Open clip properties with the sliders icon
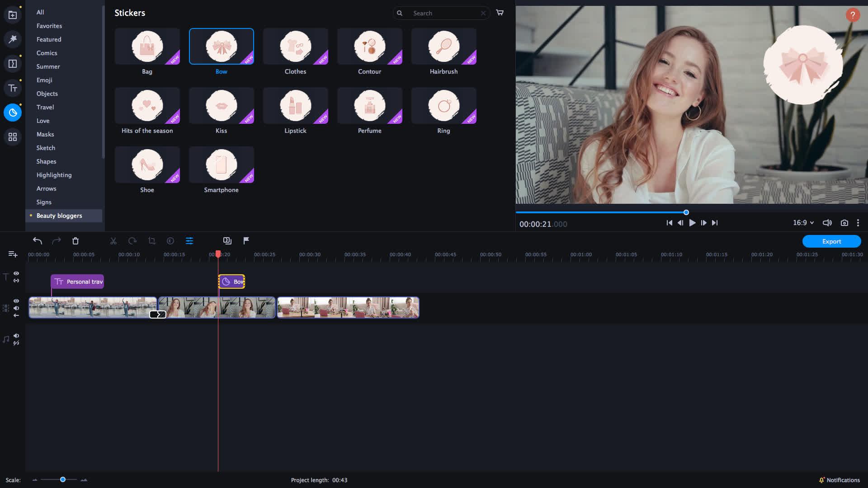Viewport: 868px width, 488px height. click(189, 241)
